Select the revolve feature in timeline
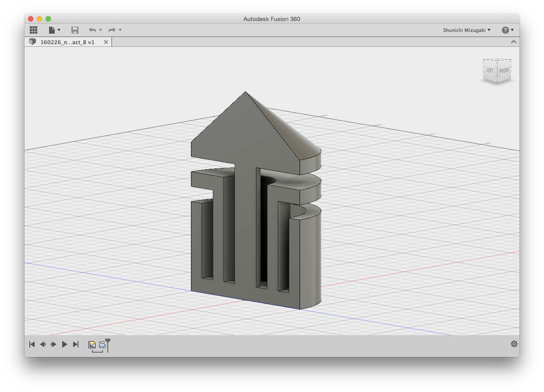The width and height of the screenshot is (544, 392). [x=102, y=345]
